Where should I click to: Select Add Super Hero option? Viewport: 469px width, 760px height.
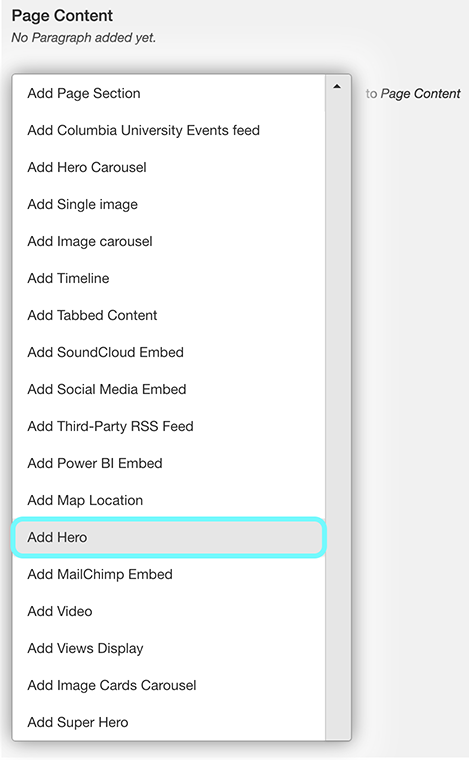pos(169,722)
